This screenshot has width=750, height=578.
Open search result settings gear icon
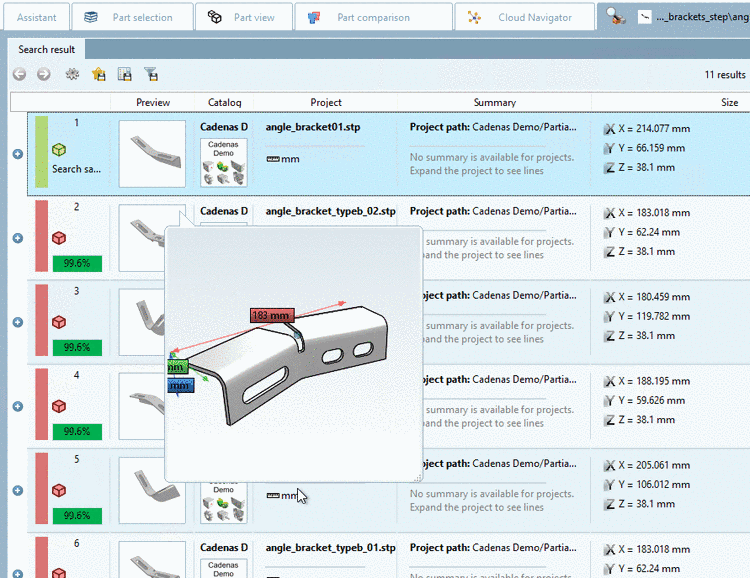coord(72,74)
